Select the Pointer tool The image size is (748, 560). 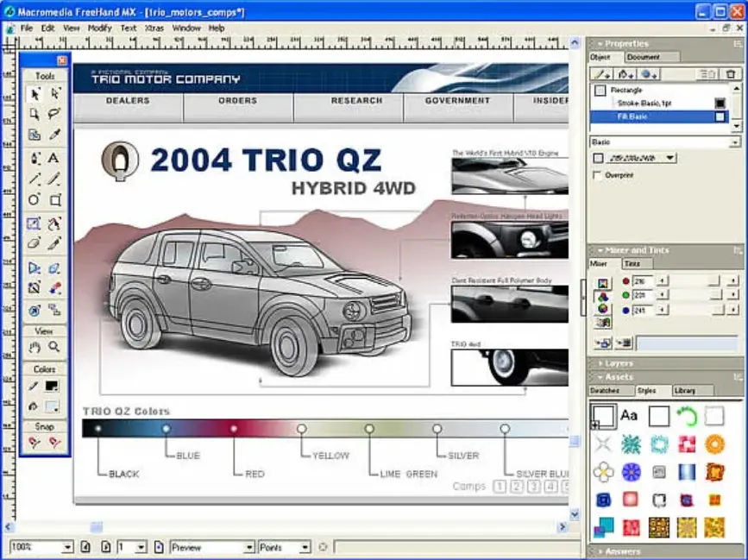coord(35,94)
